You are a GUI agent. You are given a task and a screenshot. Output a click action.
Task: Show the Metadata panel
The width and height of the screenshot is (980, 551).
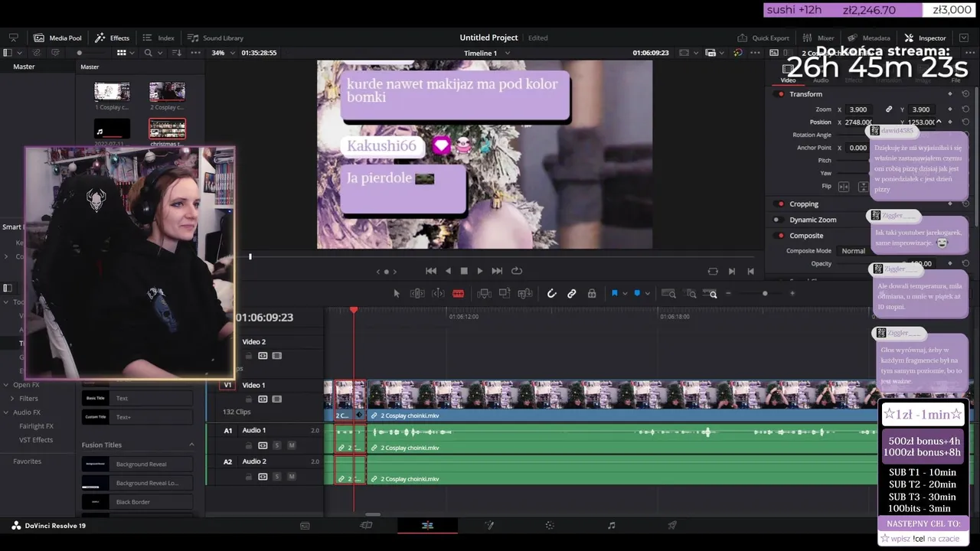[x=868, y=37]
